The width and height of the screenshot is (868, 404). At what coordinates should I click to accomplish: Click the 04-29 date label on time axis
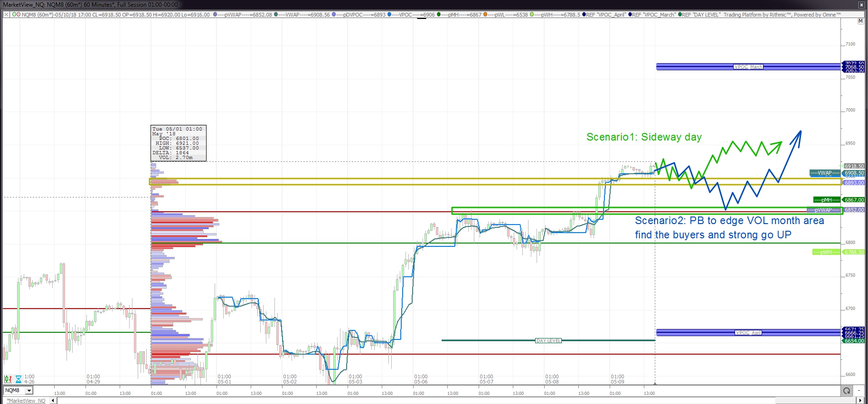[x=93, y=382]
